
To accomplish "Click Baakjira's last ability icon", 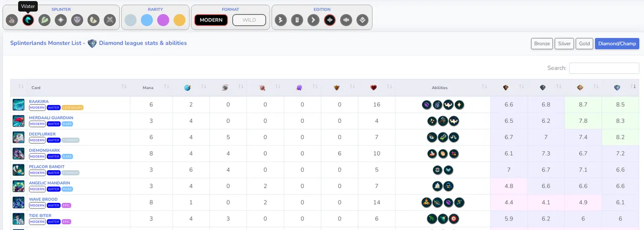I will click(459, 105).
